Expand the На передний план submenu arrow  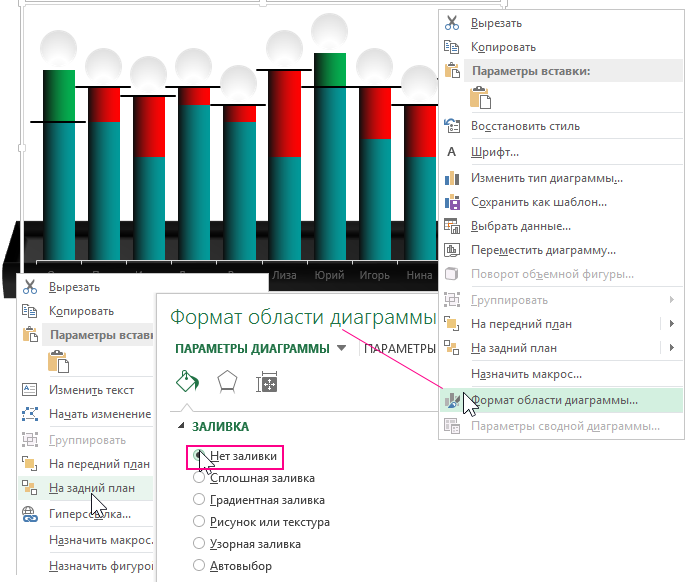[x=671, y=323]
